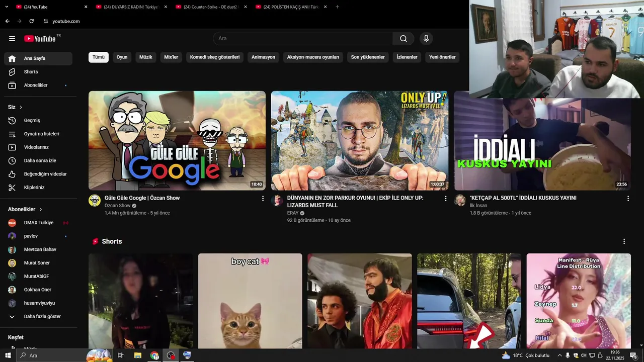Open Beğendiğim videolar list

38,174
